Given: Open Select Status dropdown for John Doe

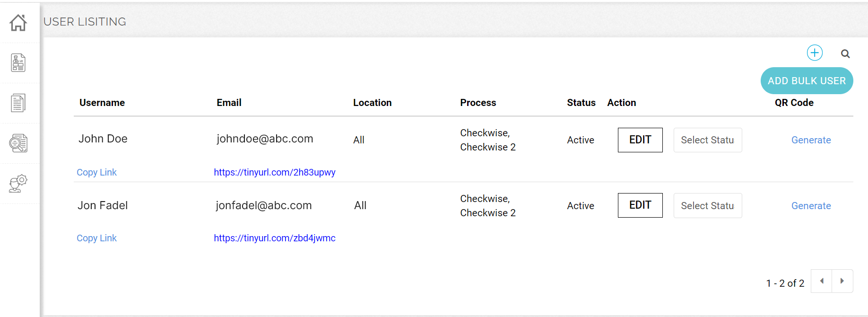Looking at the screenshot, I should [x=707, y=140].
